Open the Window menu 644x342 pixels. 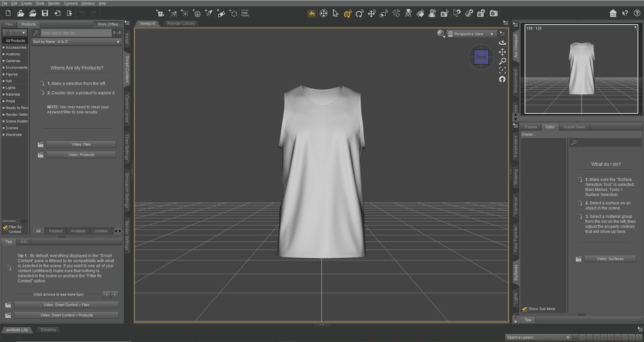(x=88, y=3)
